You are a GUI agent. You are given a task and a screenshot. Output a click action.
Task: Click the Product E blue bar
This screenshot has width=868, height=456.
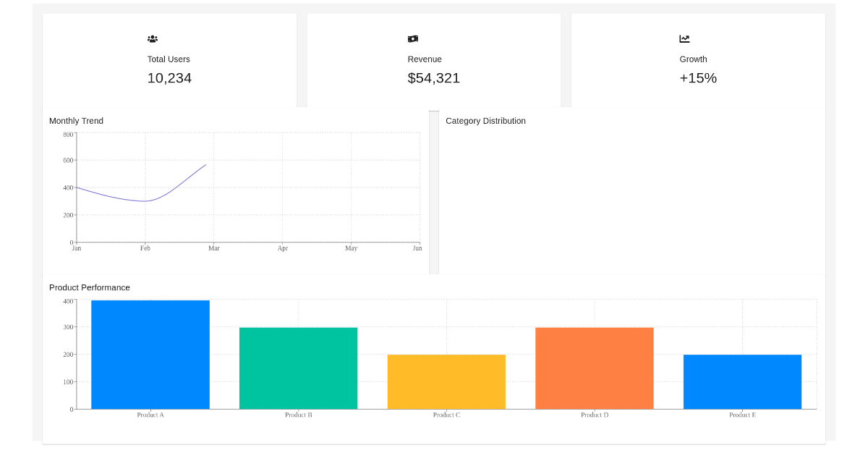tap(742, 381)
